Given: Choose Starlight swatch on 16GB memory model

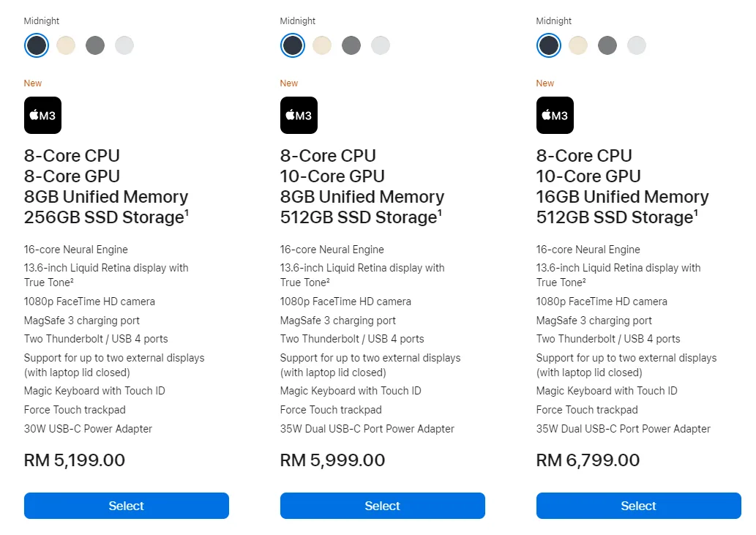Looking at the screenshot, I should [x=578, y=45].
